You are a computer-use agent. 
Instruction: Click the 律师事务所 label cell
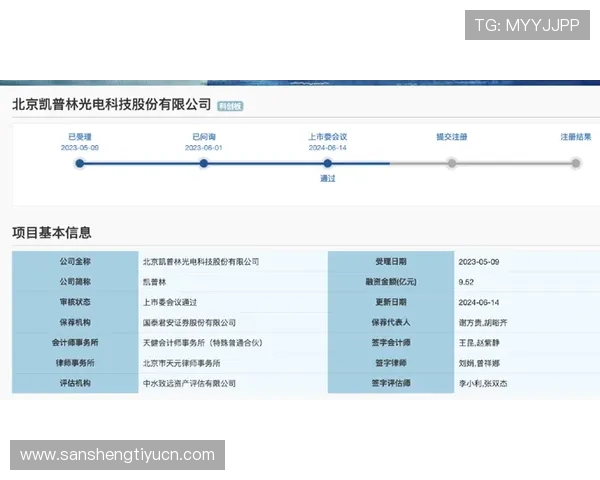[x=75, y=363]
